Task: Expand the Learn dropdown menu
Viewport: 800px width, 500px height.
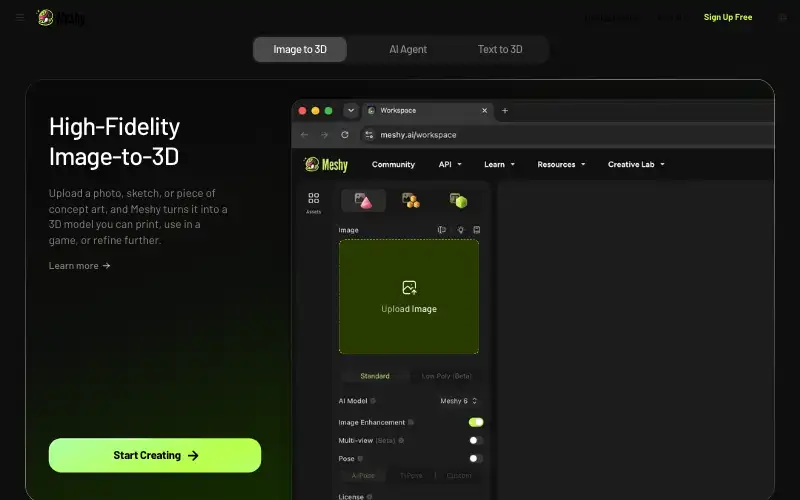Action: pos(499,164)
